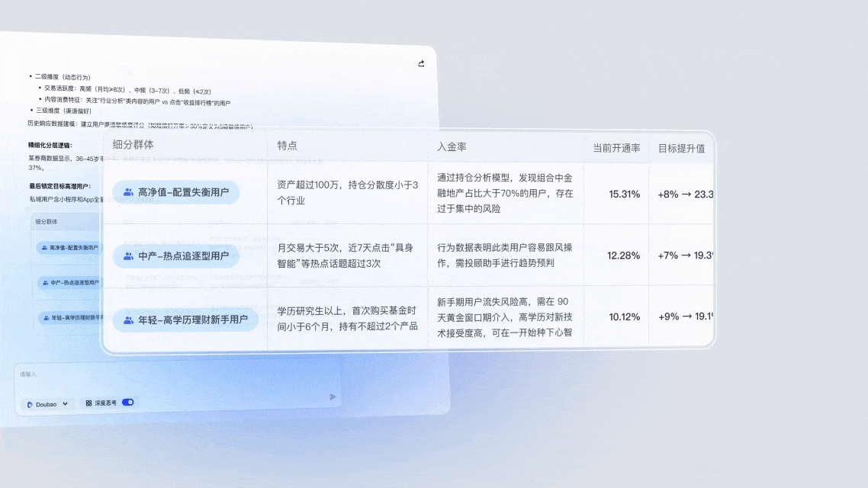Click the 12.28% value cell

(x=623, y=255)
